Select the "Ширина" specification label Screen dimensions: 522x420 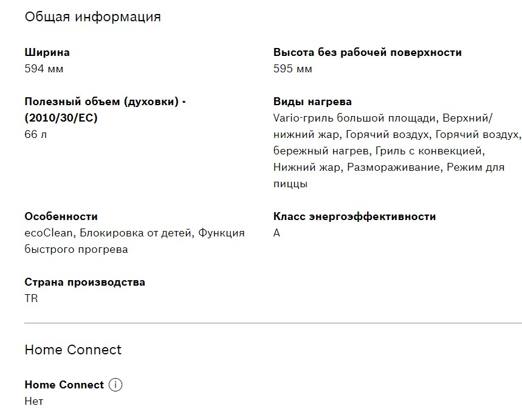pos(47,52)
